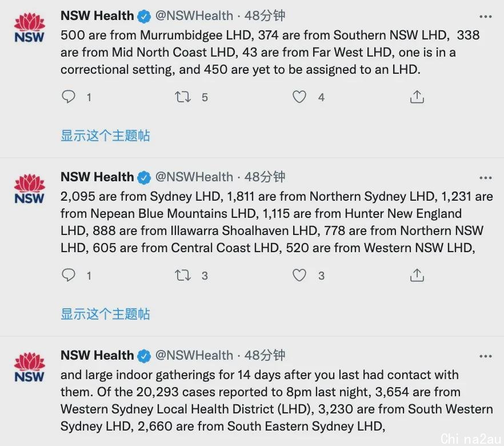The height and width of the screenshot is (446, 504).
Task: Open NSW Health avatar on second tweet
Action: (x=29, y=189)
